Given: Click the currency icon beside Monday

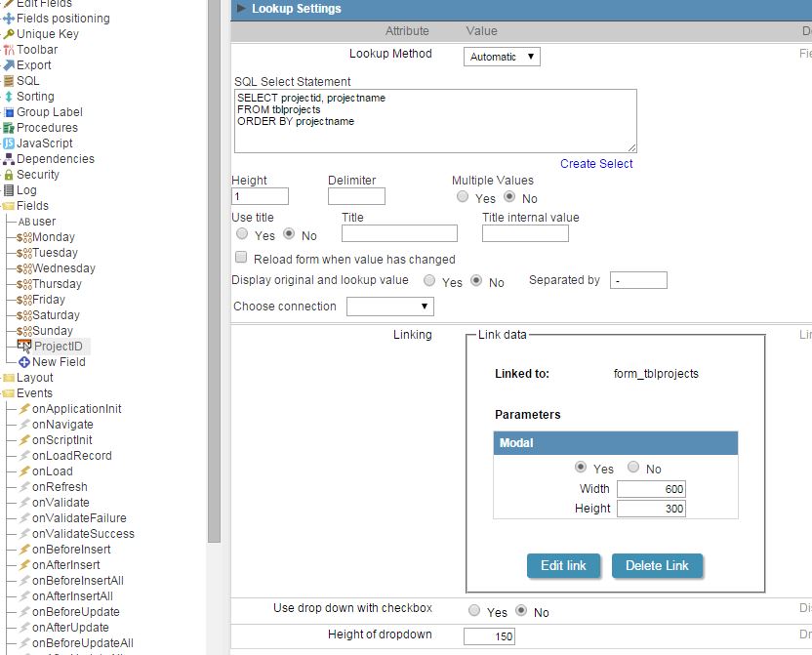Looking at the screenshot, I should (23, 237).
